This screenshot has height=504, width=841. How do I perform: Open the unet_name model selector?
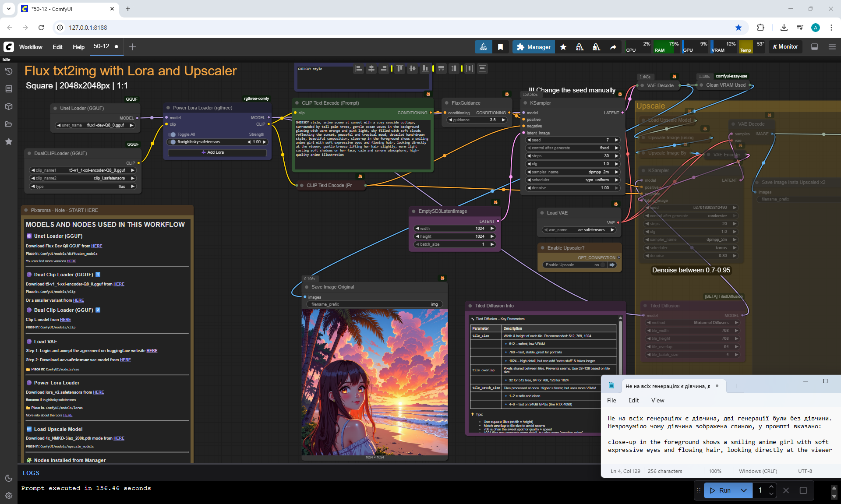click(x=95, y=125)
